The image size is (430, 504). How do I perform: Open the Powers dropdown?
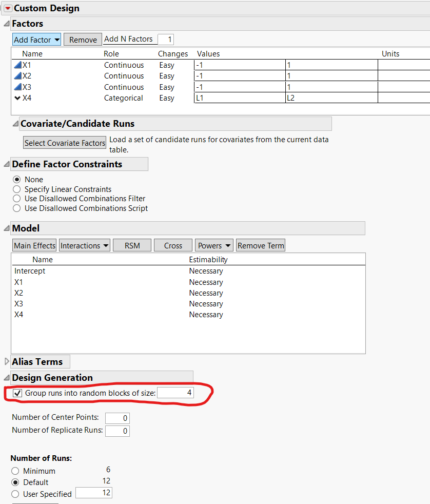[214, 245]
